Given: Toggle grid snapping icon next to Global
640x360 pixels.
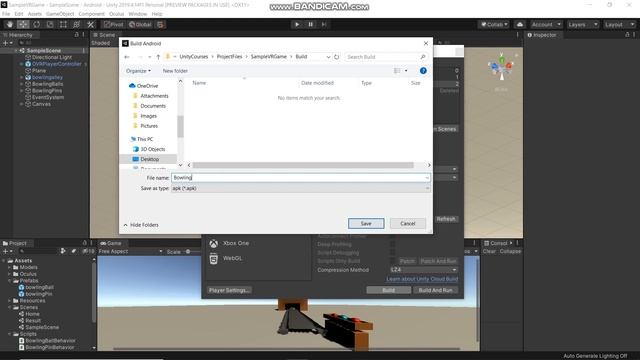Looking at the screenshot, I should (x=160, y=24).
